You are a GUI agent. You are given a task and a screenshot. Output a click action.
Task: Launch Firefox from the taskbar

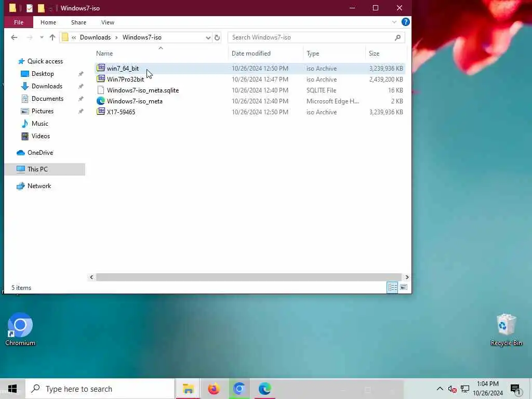(x=214, y=389)
